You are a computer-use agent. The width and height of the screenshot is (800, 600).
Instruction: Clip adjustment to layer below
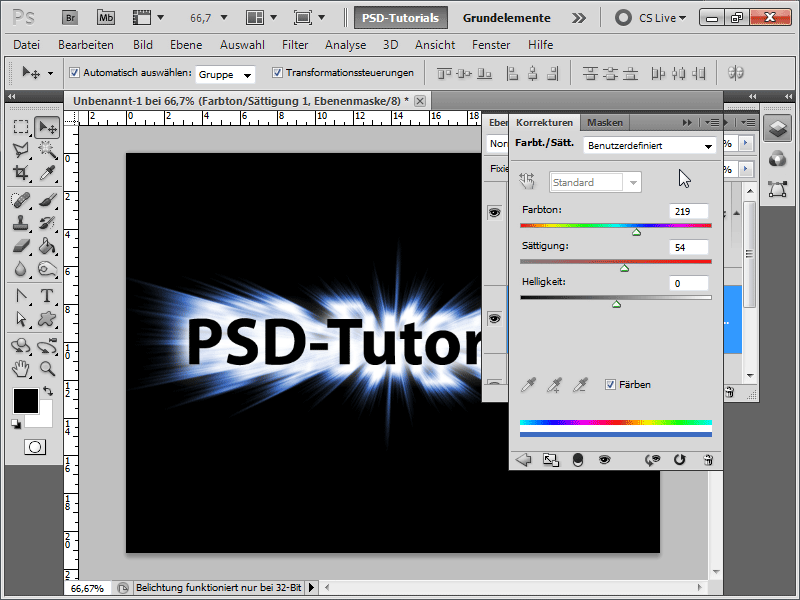578,460
